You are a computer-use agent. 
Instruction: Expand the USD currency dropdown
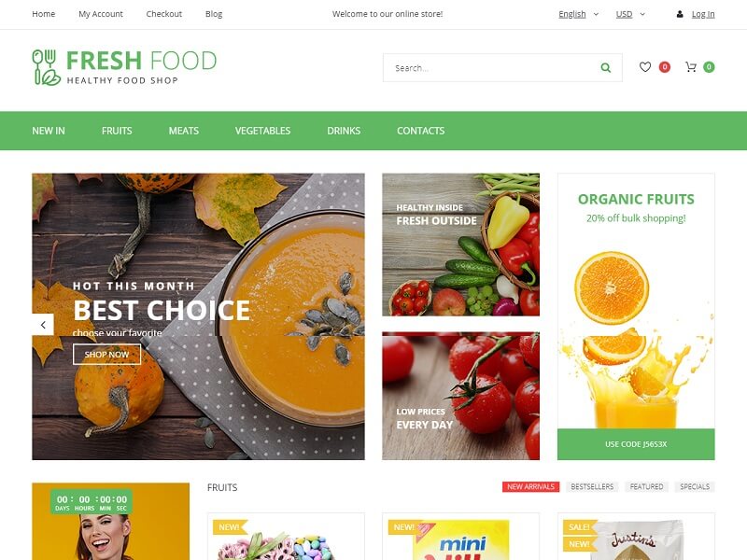630,14
